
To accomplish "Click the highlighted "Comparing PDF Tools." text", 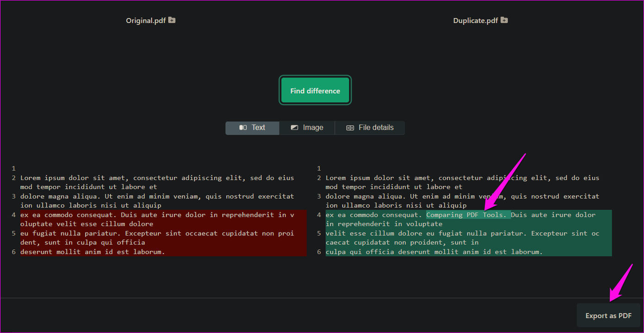I will 468,215.
